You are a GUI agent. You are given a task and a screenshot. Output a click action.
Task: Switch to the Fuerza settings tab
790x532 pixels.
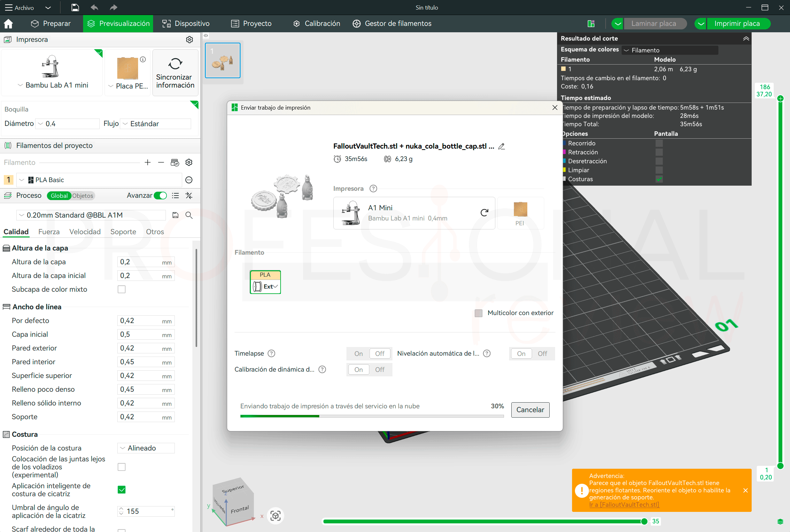click(x=49, y=232)
